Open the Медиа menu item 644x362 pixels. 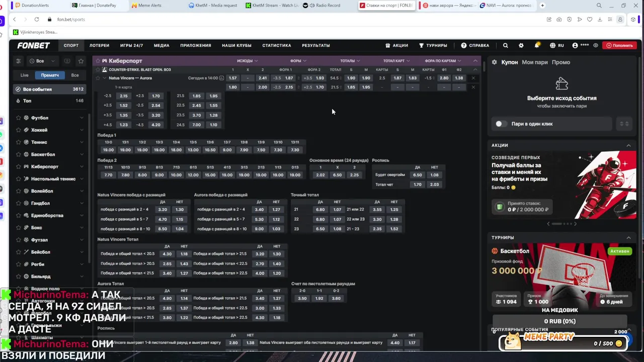(x=162, y=45)
